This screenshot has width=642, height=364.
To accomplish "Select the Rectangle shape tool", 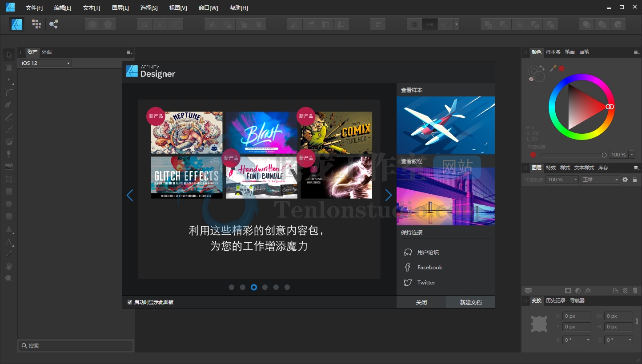I will point(9,192).
